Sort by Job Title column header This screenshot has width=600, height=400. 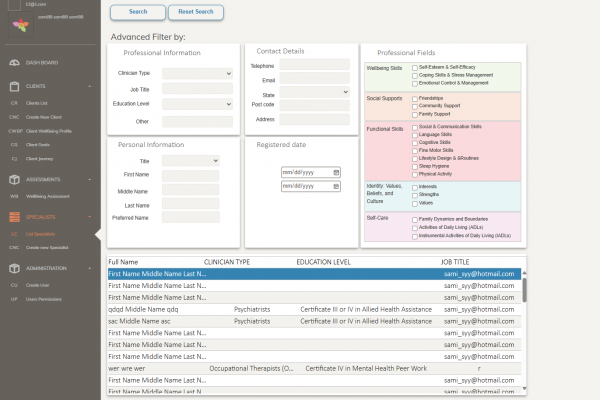[455, 262]
